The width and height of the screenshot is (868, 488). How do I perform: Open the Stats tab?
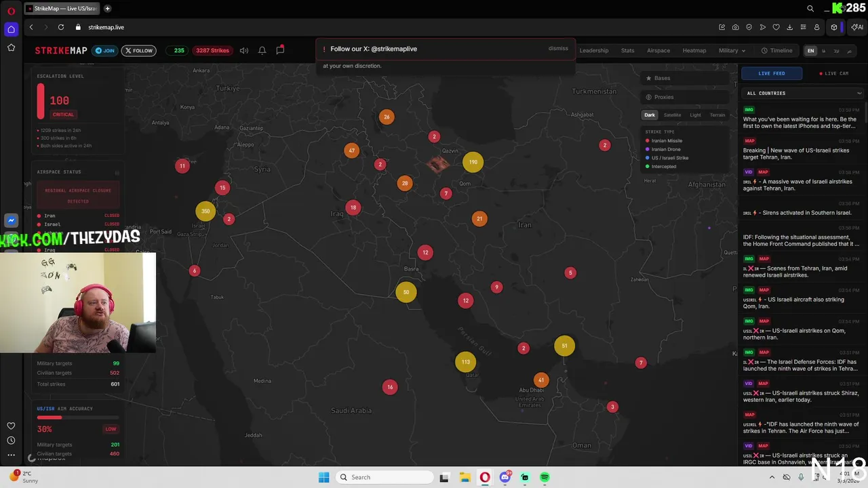(628, 50)
